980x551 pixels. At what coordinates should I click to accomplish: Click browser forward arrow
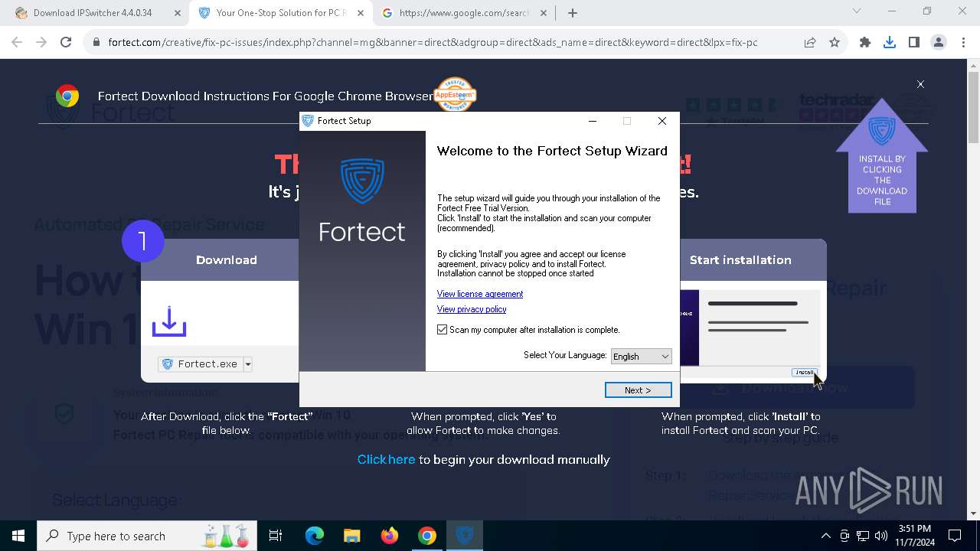coord(41,43)
